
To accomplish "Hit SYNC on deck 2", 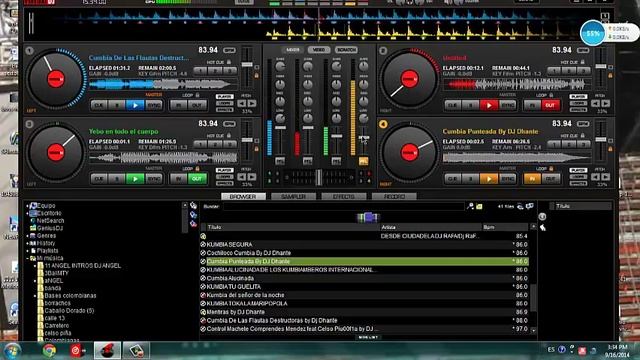I will coord(507,105).
